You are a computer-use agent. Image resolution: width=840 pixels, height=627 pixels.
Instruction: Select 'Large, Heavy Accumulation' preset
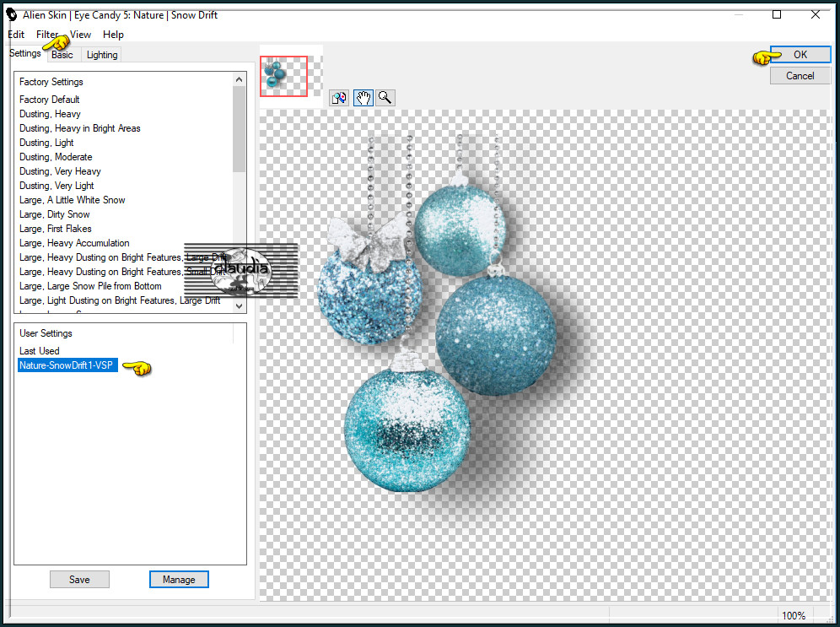(x=74, y=243)
